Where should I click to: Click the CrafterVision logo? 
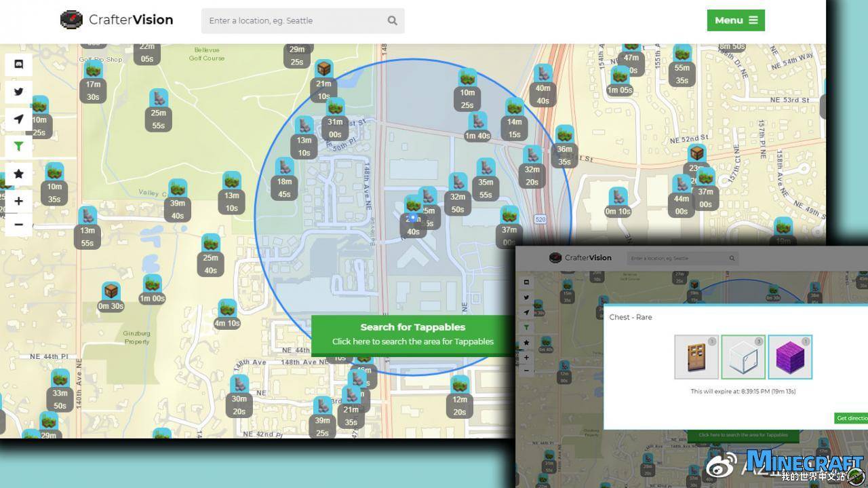click(x=117, y=20)
